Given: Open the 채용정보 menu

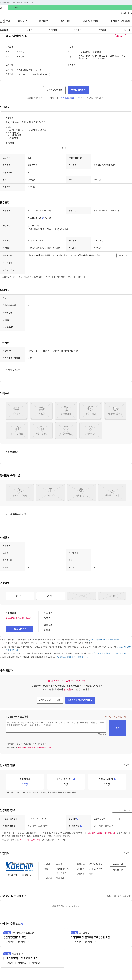Looking at the screenshot, I should (22, 21).
